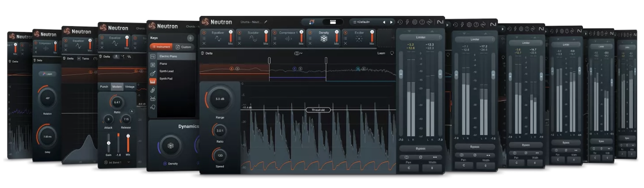Viewport: 644px width, 188px height.
Task: Remove the Equalizer module with its X
Action: [204, 44]
